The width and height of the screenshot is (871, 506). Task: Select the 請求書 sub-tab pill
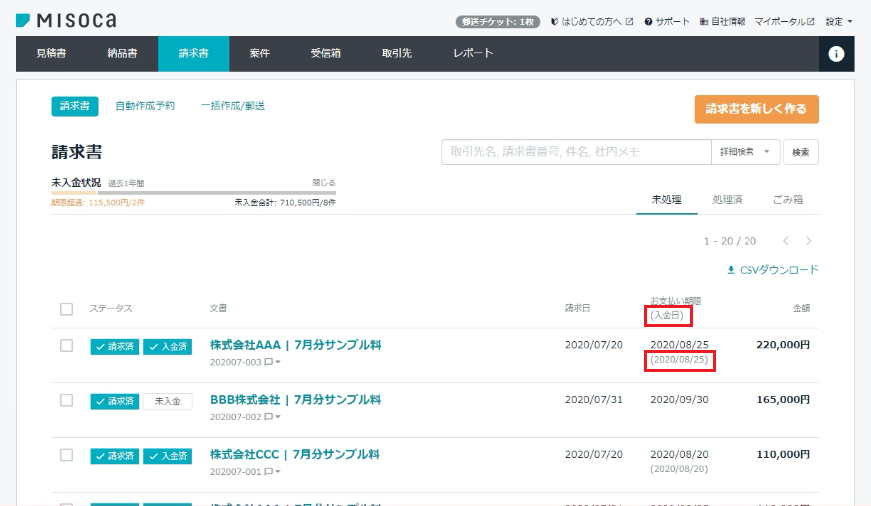point(75,106)
